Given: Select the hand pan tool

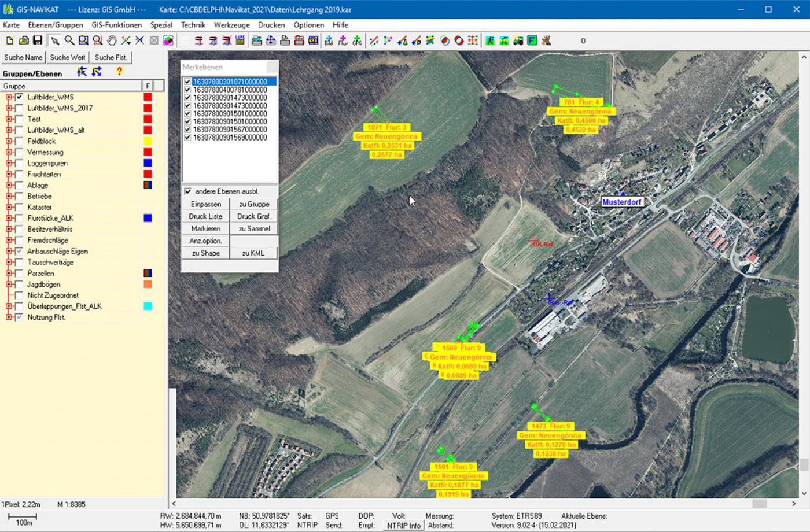Looking at the screenshot, I should [x=112, y=40].
